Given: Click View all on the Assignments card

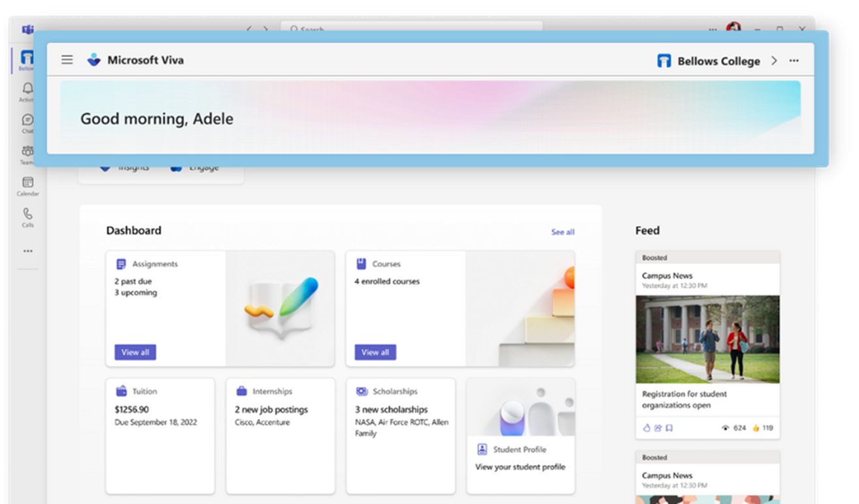Looking at the screenshot, I should pyautogui.click(x=135, y=352).
